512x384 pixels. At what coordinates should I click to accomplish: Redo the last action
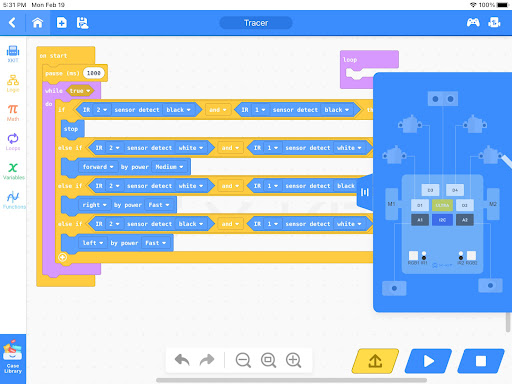click(207, 360)
